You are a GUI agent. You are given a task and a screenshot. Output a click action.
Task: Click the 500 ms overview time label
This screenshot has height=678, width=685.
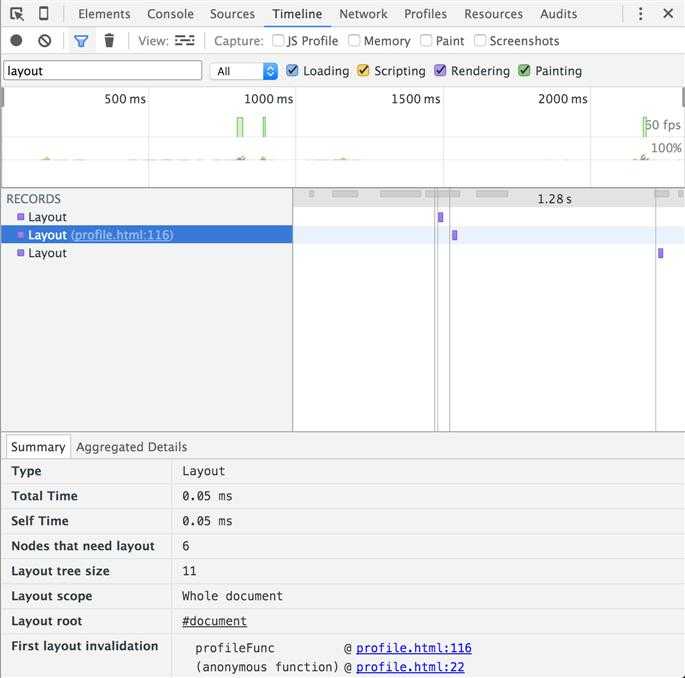click(125, 99)
